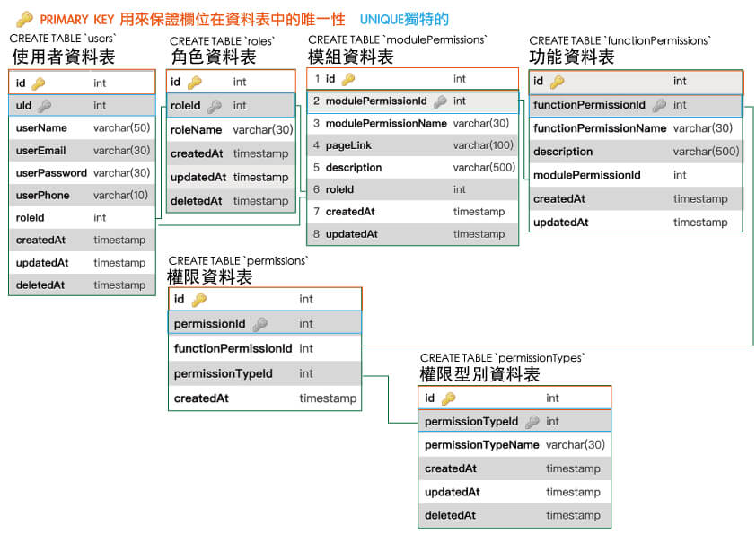Click the grey key icon next to uId

pos(44,106)
